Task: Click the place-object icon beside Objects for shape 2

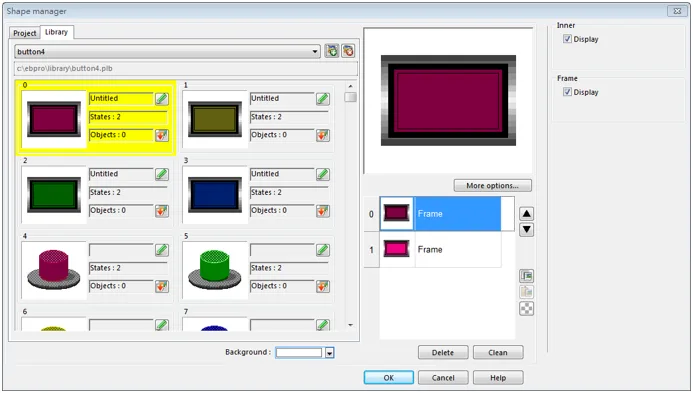Action: 162,211
